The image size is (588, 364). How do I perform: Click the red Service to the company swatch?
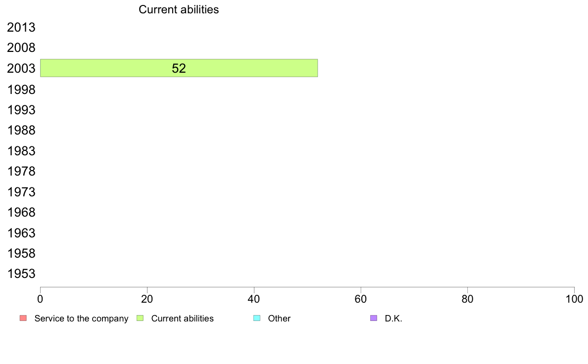[23, 318]
